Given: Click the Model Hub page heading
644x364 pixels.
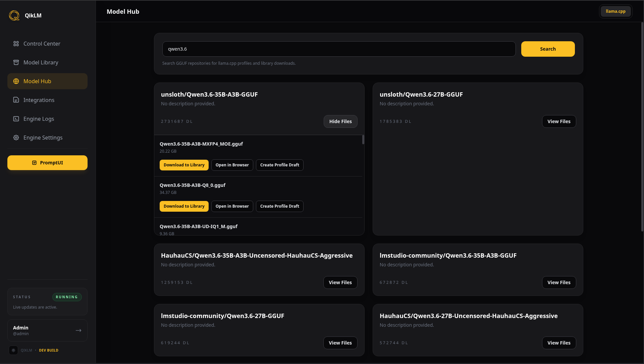Looking at the screenshot, I should pyautogui.click(x=123, y=12).
